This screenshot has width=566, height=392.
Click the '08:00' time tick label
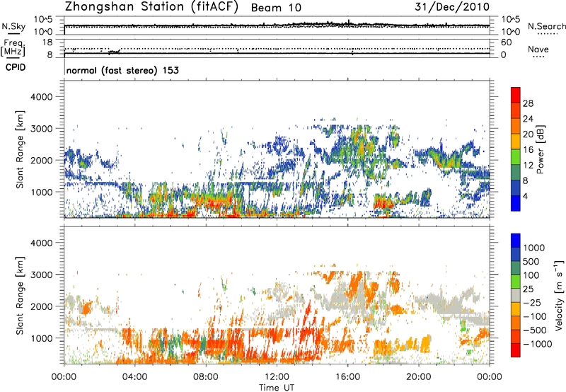point(206,377)
